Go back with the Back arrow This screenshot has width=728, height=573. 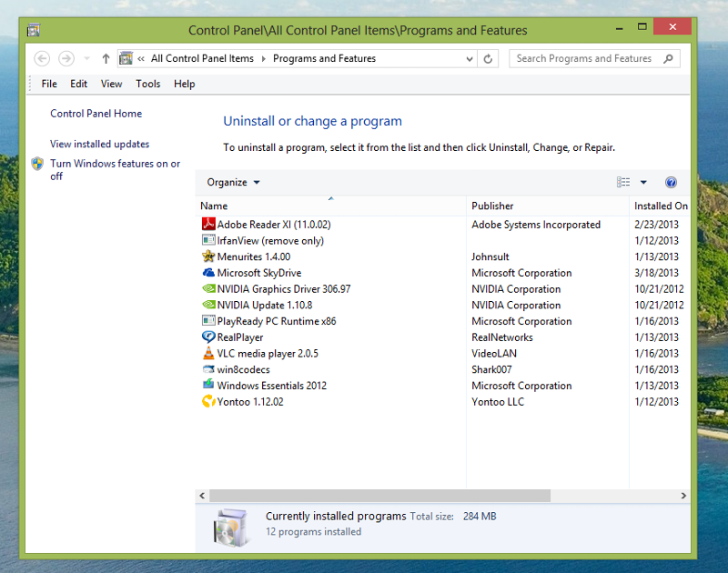point(42,58)
